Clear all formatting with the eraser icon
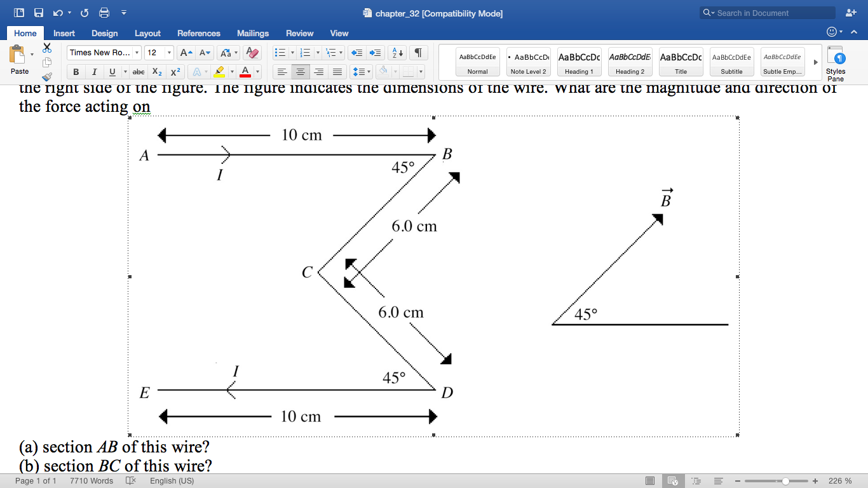Viewport: 868px width, 488px height. 252,53
